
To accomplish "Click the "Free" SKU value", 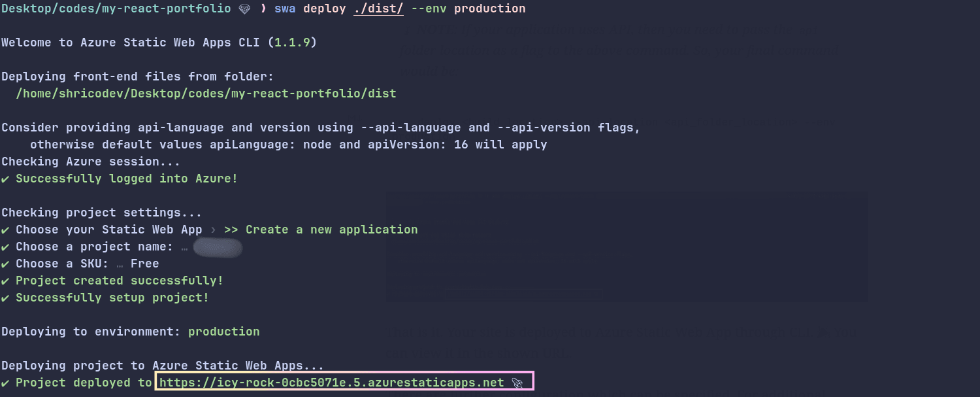I will tap(144, 264).
